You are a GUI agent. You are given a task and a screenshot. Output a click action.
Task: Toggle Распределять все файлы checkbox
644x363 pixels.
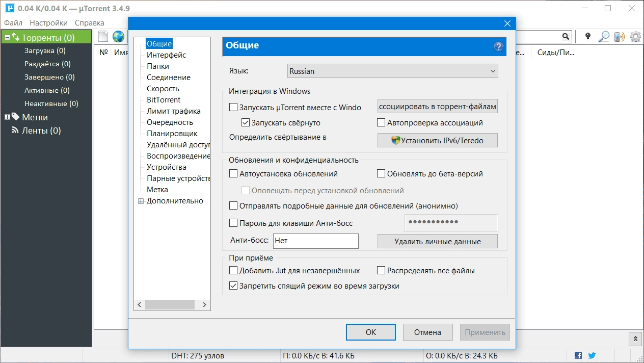click(381, 270)
